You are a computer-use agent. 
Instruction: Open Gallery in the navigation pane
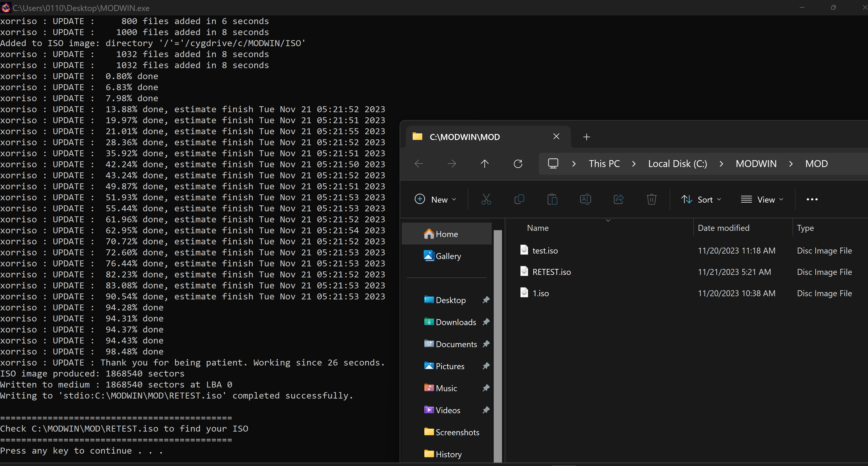[447, 256]
